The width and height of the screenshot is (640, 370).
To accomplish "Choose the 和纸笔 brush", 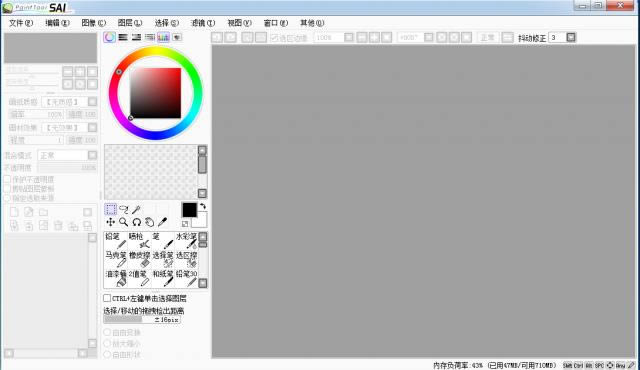I will pyautogui.click(x=162, y=278).
